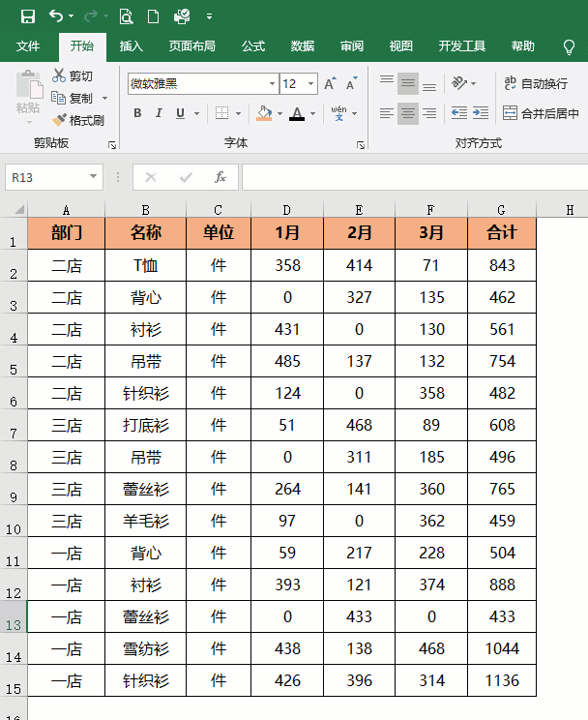Switch to 页面布局 Page Layout tab

[191, 45]
